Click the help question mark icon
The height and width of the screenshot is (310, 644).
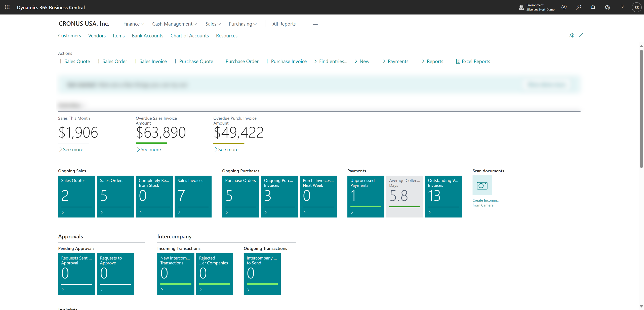tap(622, 7)
